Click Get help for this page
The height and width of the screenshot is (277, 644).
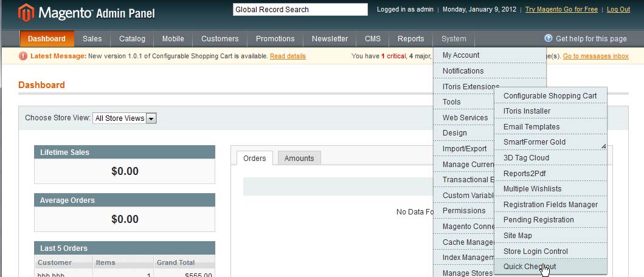coord(591,39)
